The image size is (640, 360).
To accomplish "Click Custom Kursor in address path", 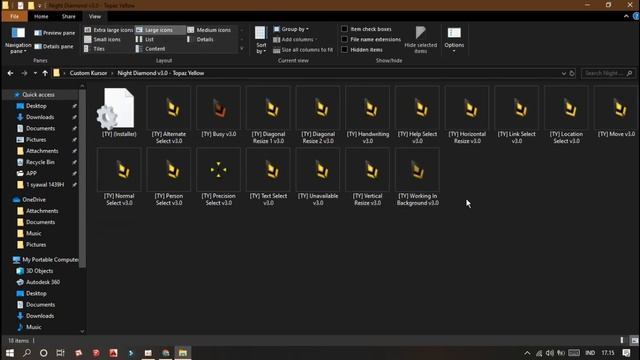I will [88, 73].
